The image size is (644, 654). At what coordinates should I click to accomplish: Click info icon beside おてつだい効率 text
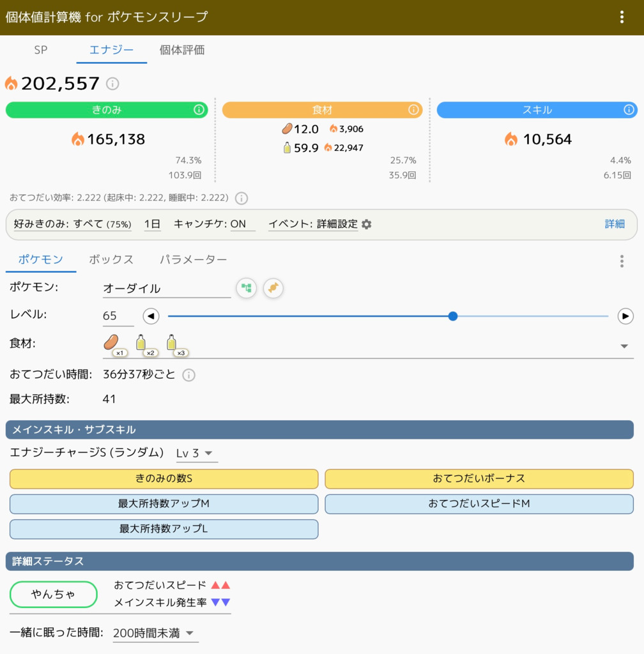pyautogui.click(x=241, y=198)
